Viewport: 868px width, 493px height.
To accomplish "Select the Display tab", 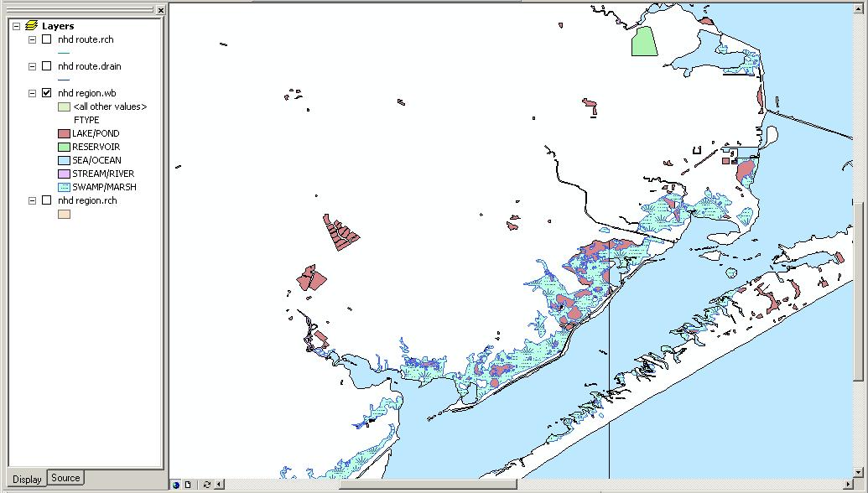I will coord(27,480).
